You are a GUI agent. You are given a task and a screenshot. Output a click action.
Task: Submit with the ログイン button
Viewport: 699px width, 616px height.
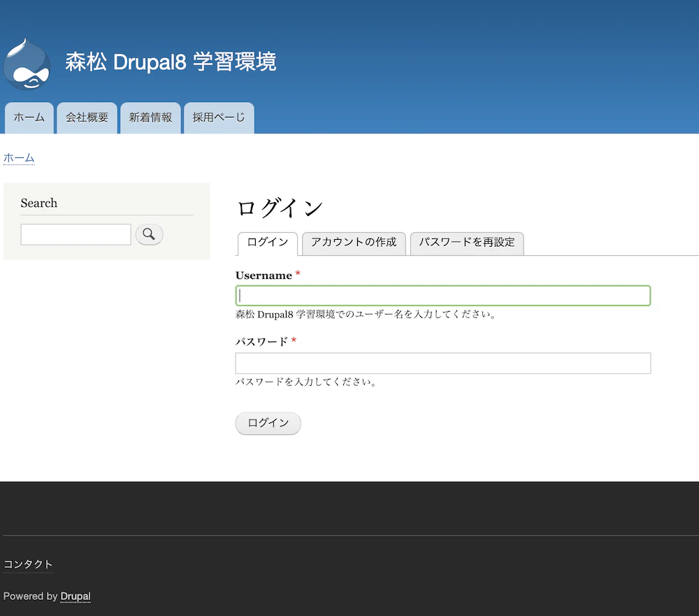[x=268, y=423]
